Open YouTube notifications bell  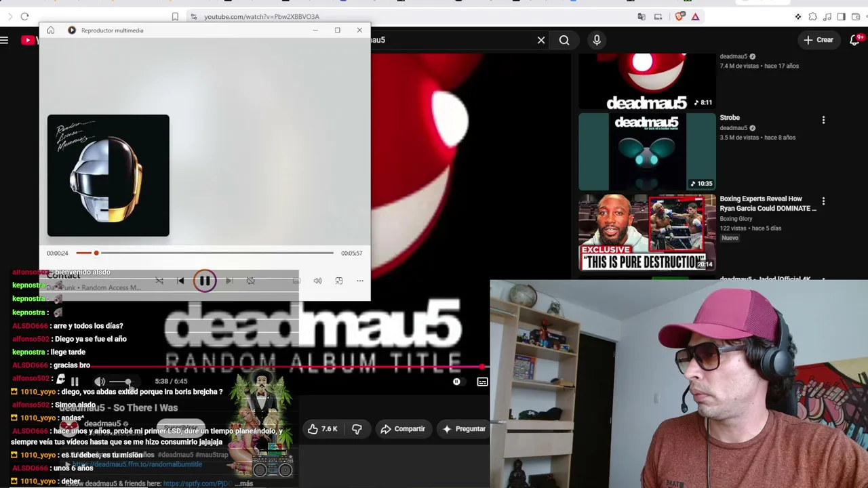click(855, 40)
